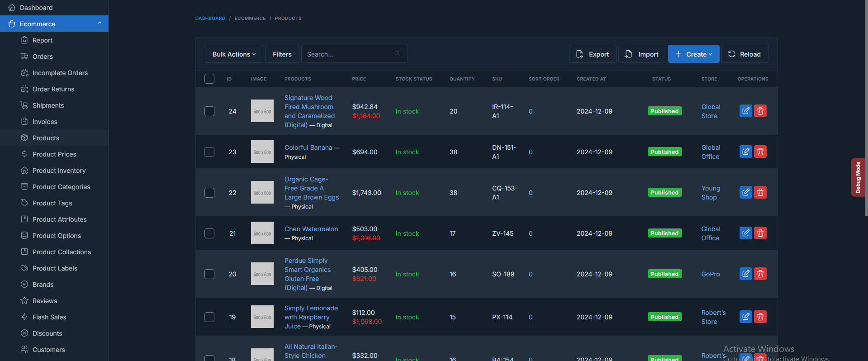Viewport: 868px width, 361px height.
Task: Click the delete trash icon for Chen Watermelon
Action: (x=760, y=233)
